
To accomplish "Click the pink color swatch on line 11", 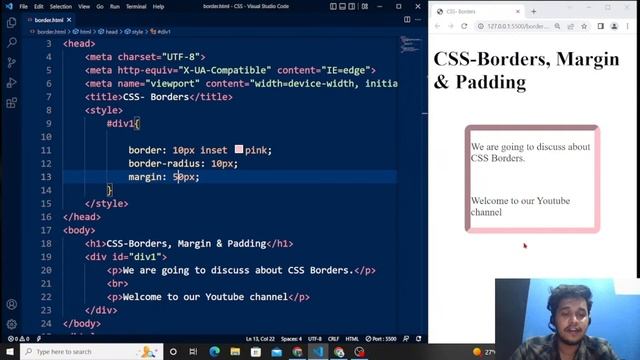I will point(239,149).
